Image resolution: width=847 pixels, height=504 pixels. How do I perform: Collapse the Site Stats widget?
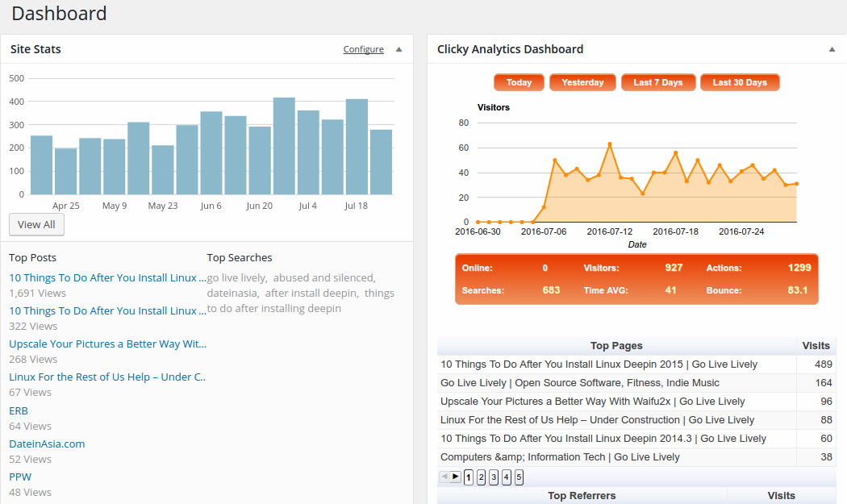pyautogui.click(x=398, y=49)
